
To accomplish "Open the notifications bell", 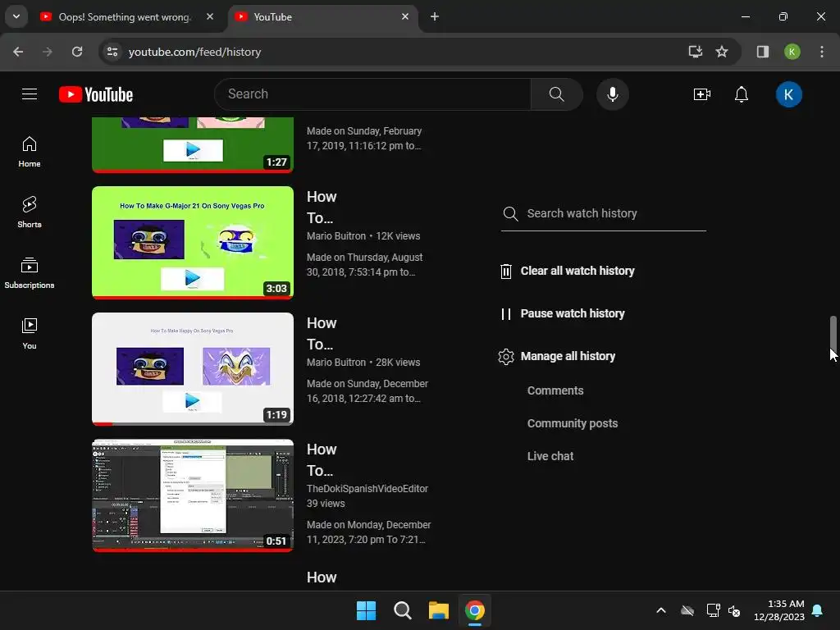I will pos(742,94).
